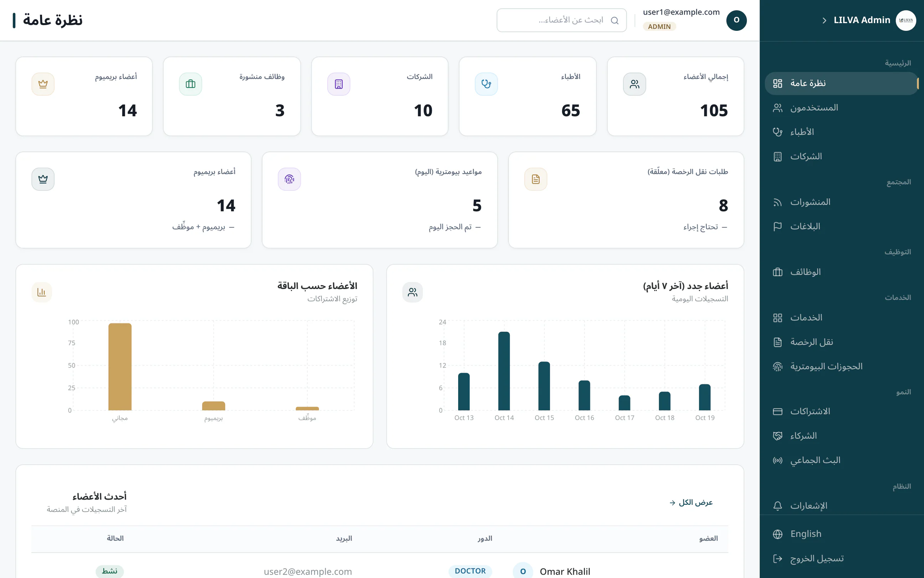Click the DOCTOR role badge for Omar Khalil
The image size is (924, 578).
(470, 571)
